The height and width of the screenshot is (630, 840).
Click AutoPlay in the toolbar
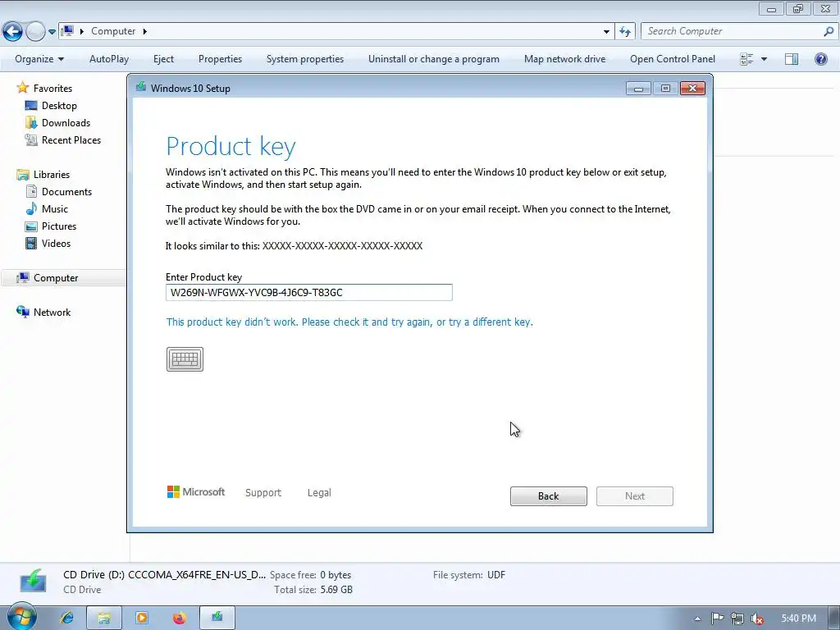(x=109, y=59)
